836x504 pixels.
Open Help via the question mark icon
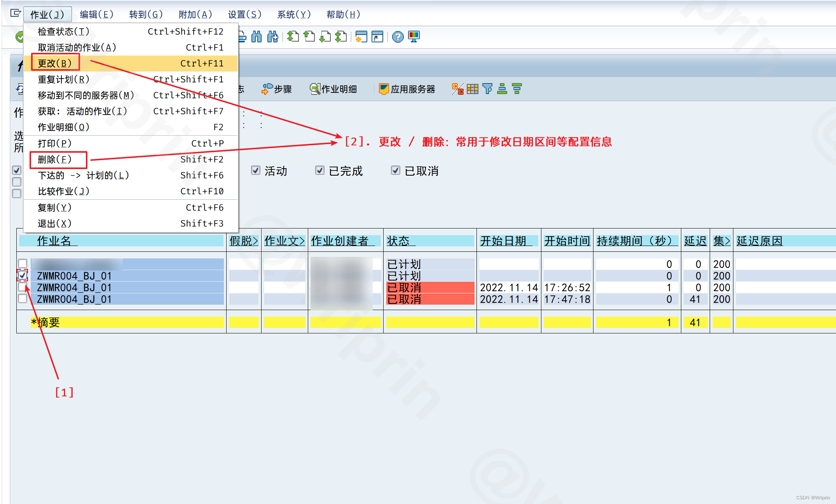pos(398,37)
